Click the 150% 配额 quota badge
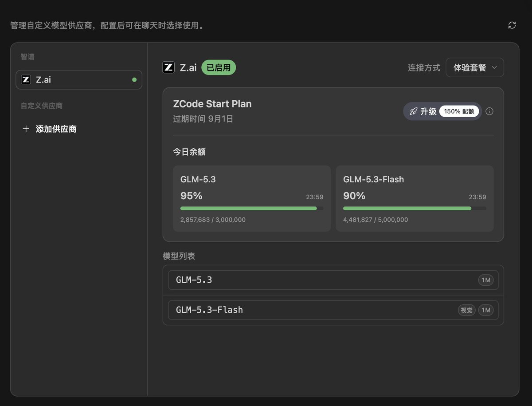The width and height of the screenshot is (532, 406). (459, 111)
